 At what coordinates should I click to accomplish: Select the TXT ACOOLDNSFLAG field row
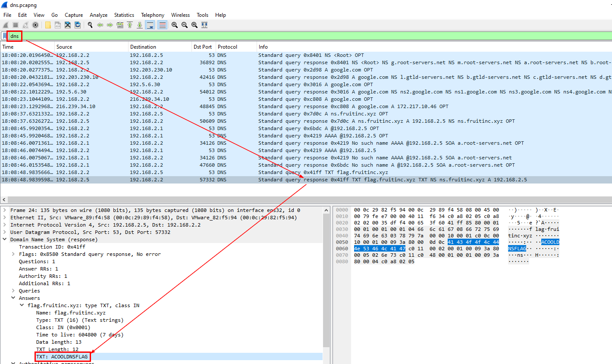(63, 357)
